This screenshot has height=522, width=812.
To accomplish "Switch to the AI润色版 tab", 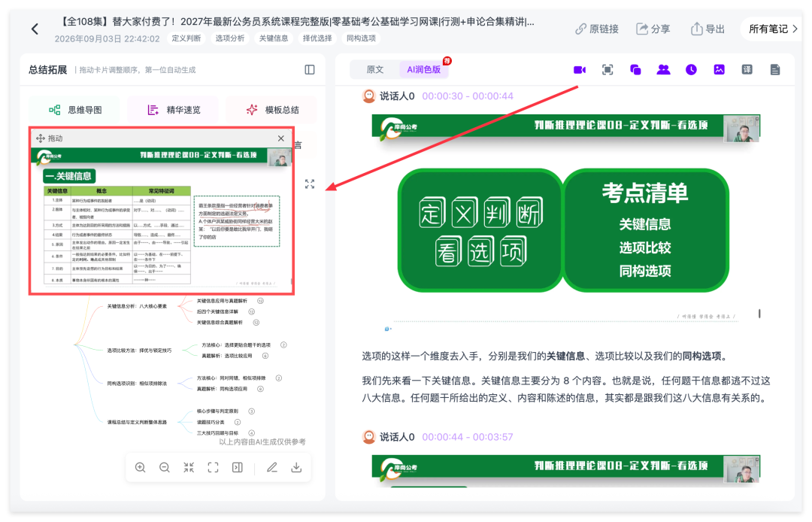I will click(x=423, y=69).
